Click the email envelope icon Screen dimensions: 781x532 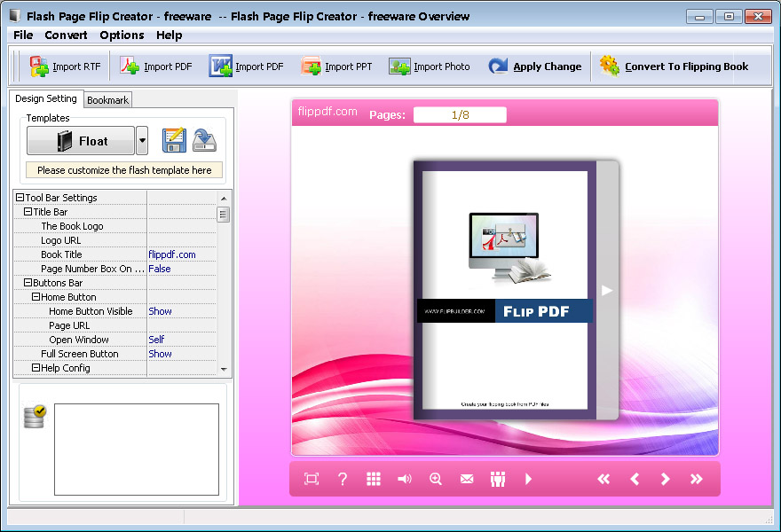(x=467, y=479)
